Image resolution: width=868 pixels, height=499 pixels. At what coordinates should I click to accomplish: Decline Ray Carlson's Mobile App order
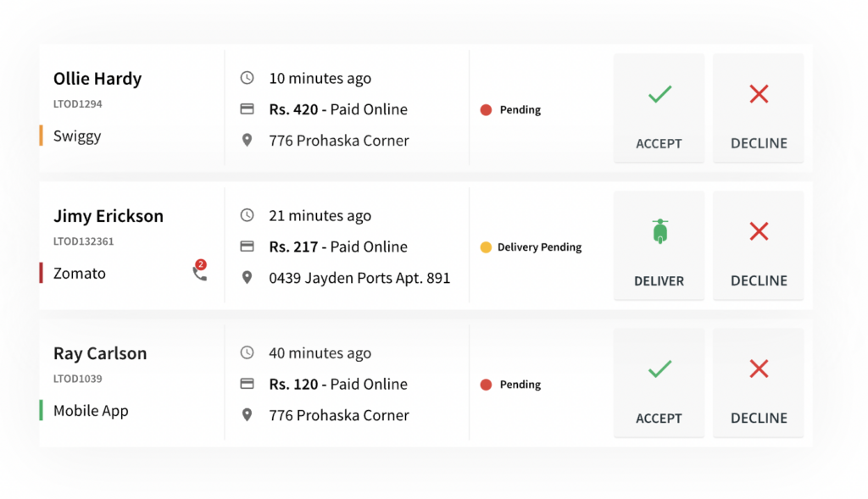tap(759, 383)
